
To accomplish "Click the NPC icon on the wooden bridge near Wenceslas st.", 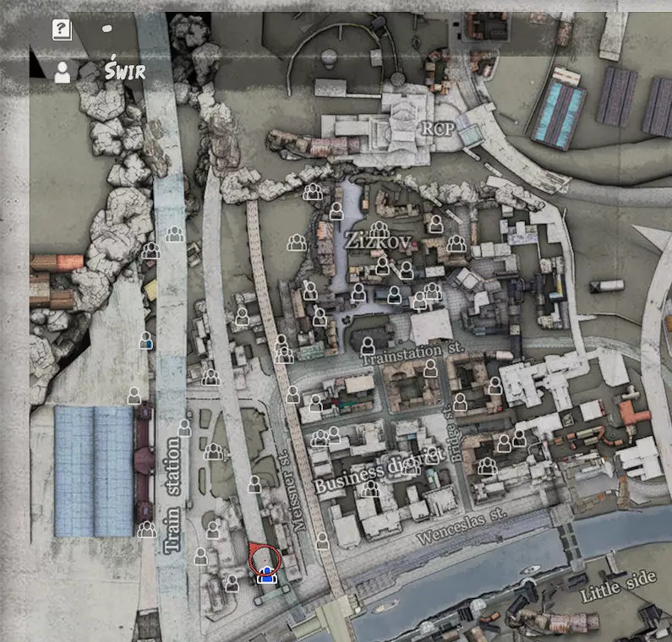I will click(322, 541).
